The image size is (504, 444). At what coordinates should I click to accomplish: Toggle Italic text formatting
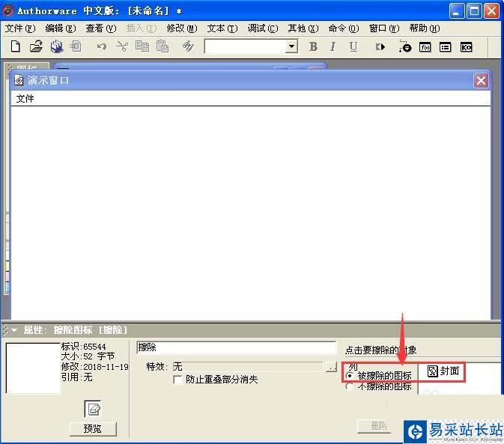tap(333, 47)
